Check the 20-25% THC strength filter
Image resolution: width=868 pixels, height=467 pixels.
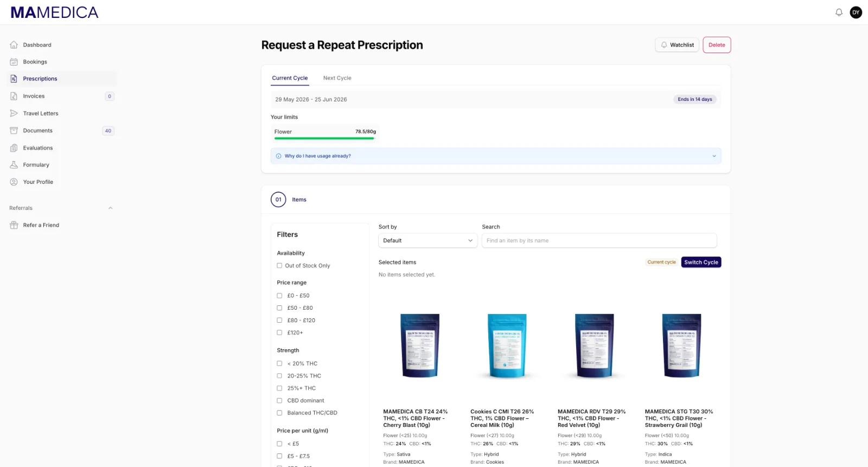(x=279, y=376)
